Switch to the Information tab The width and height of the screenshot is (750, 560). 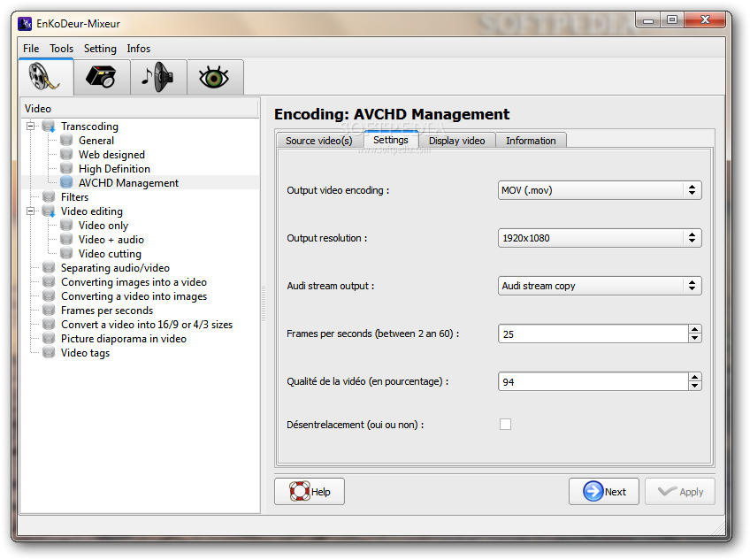[x=531, y=141]
